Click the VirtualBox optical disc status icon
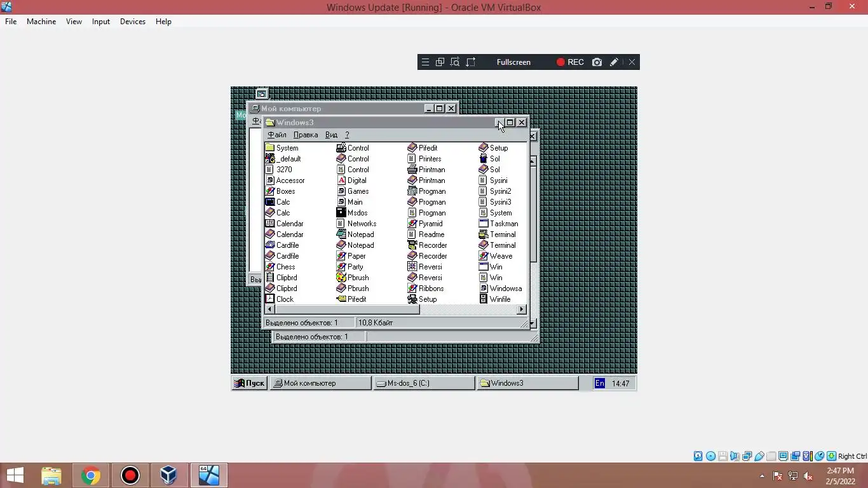 (x=710, y=456)
